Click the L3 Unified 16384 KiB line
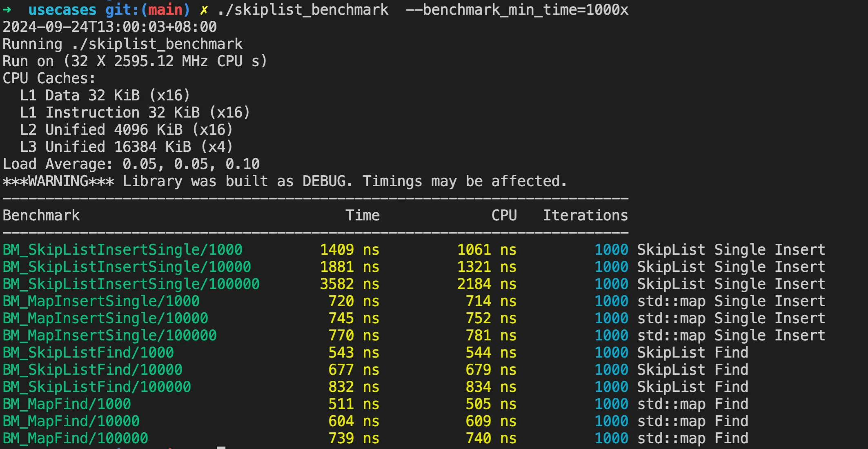 pos(126,147)
